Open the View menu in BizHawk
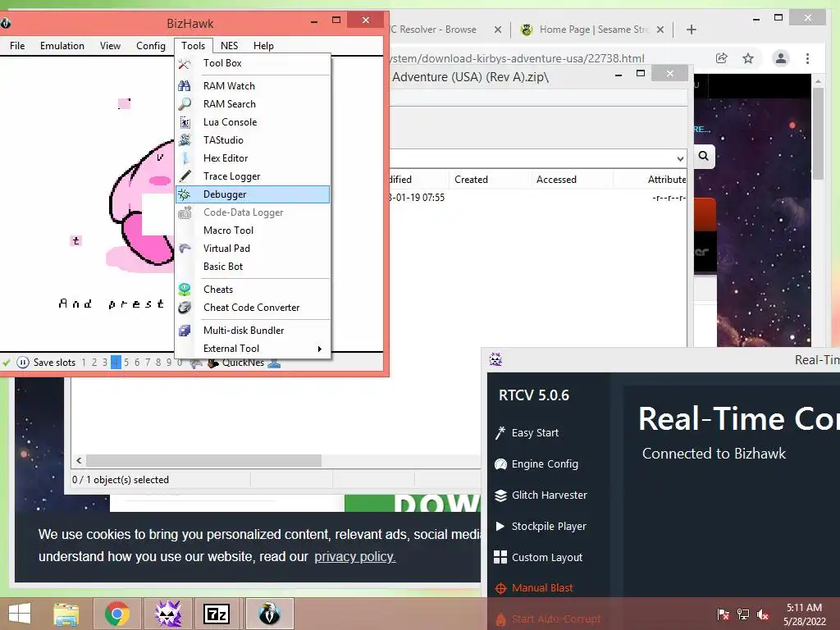The height and width of the screenshot is (630, 840). (110, 46)
